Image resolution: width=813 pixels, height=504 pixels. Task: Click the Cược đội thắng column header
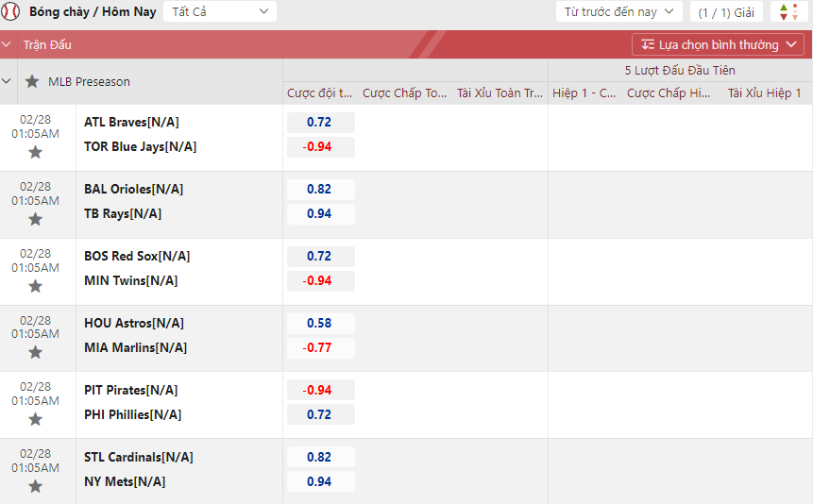[320, 93]
